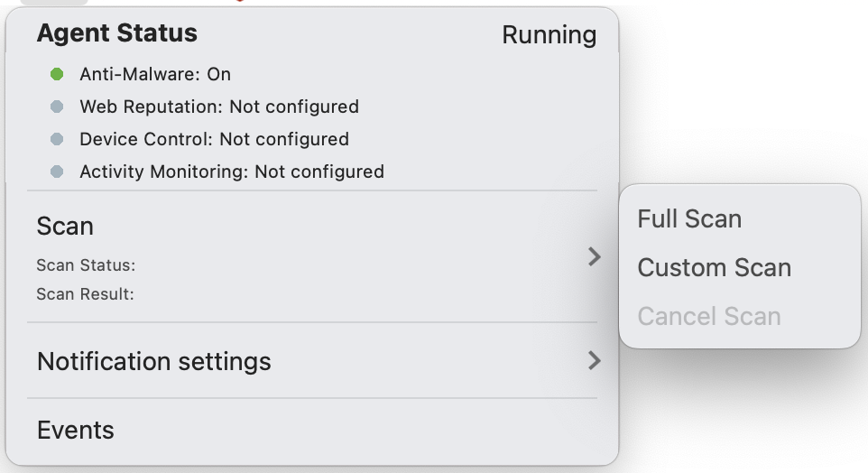Viewport: 868px width, 473px height.
Task: Click the Scan Result field label
Action: coord(85,294)
